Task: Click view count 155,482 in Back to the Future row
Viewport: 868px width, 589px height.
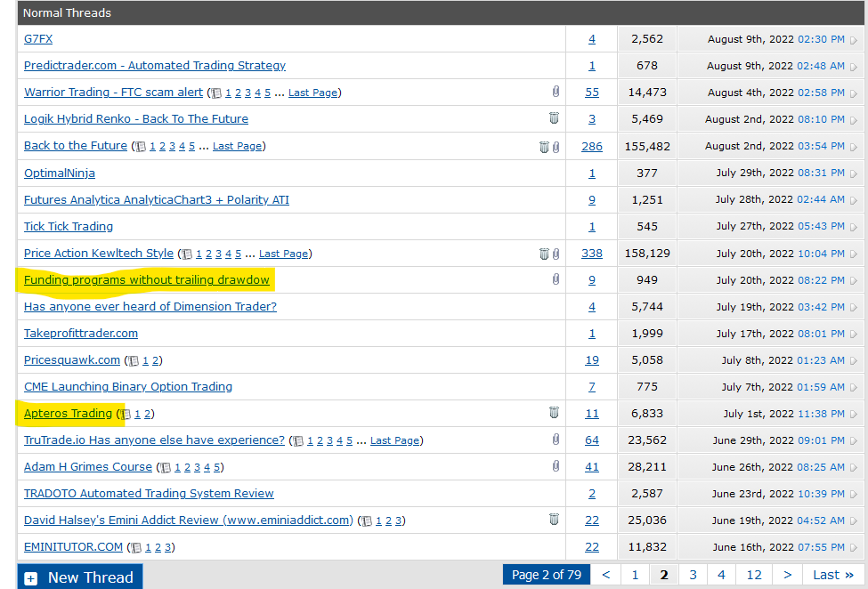Action: (647, 147)
